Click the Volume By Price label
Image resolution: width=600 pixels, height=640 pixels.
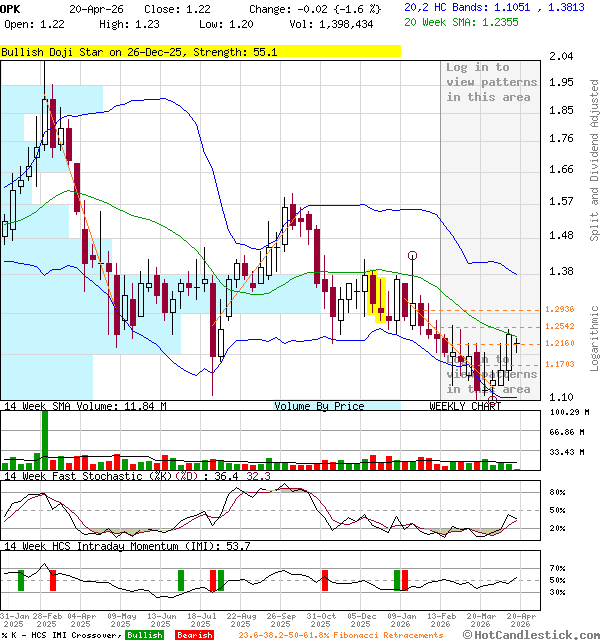(319, 406)
